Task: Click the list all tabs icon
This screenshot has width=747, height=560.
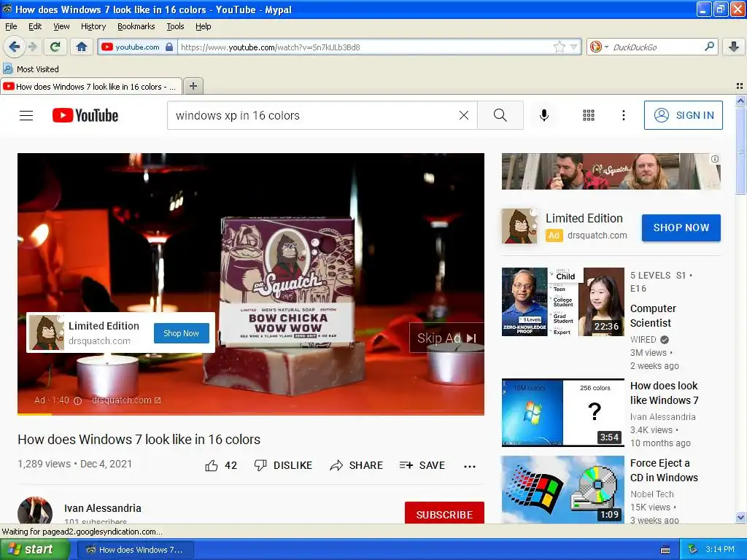Action: click(x=740, y=86)
